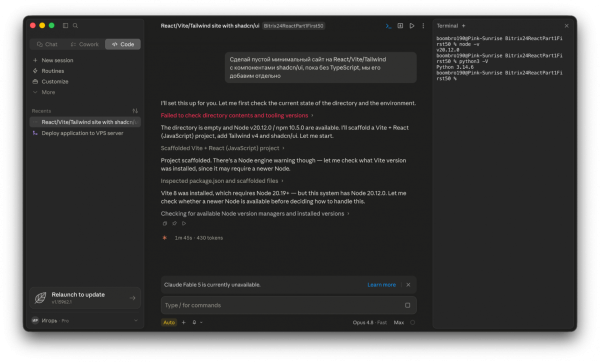Click the icon between copy and play
The image size is (600, 362).
point(174,223)
